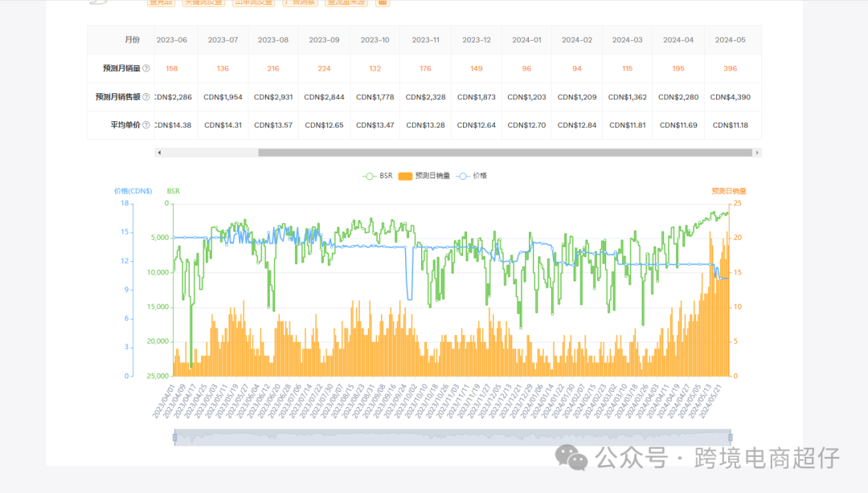The image size is (868, 493).
Task: Click the horizontal table scrollbar thumb
Action: click(x=505, y=153)
